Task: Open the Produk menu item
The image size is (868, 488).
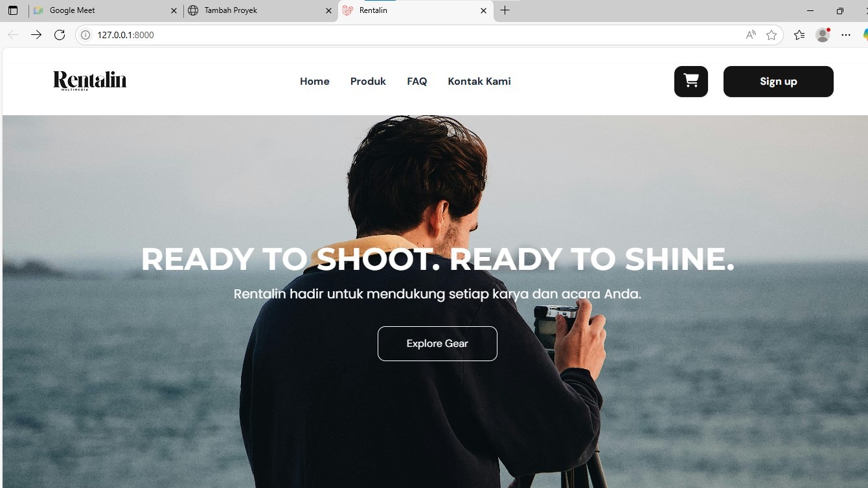Action: [368, 82]
